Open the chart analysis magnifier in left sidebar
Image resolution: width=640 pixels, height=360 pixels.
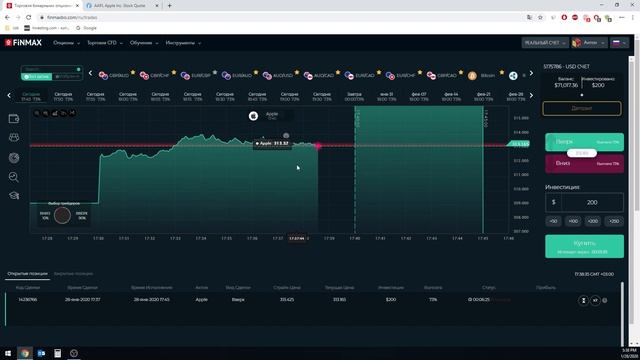click(x=14, y=177)
